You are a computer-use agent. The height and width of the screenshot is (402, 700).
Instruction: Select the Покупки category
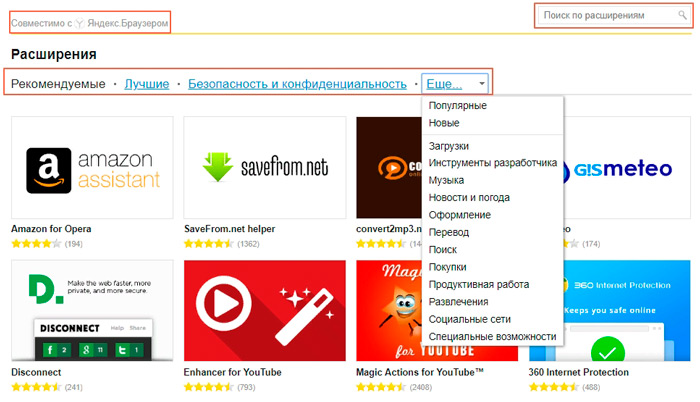click(x=447, y=267)
